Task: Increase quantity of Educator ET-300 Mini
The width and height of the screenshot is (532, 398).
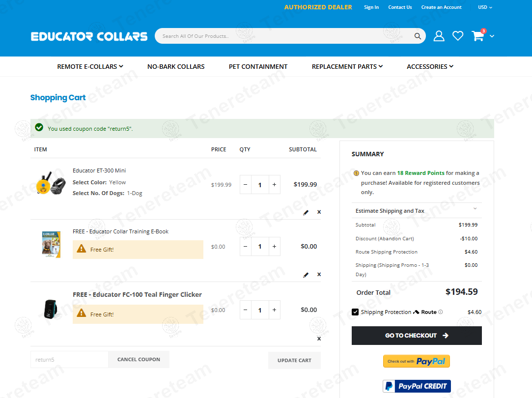Action: pos(274,185)
